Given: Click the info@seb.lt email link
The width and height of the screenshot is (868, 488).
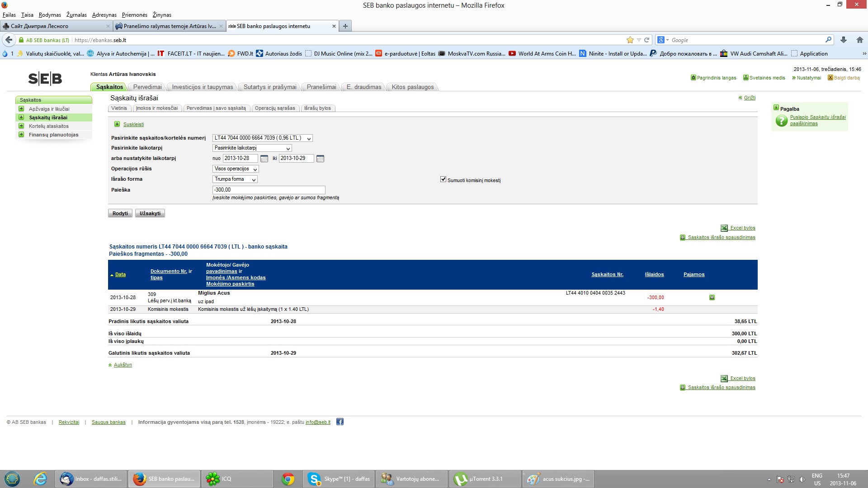Looking at the screenshot, I should coord(318,422).
